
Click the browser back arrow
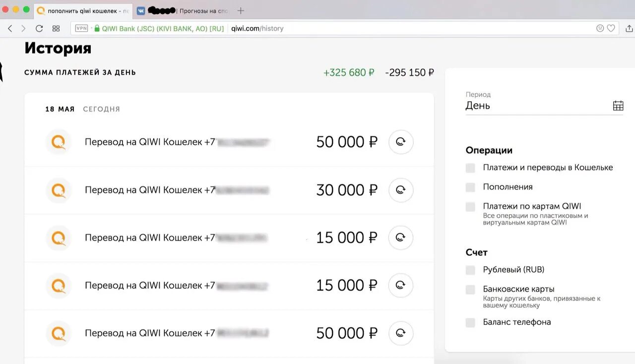10,28
